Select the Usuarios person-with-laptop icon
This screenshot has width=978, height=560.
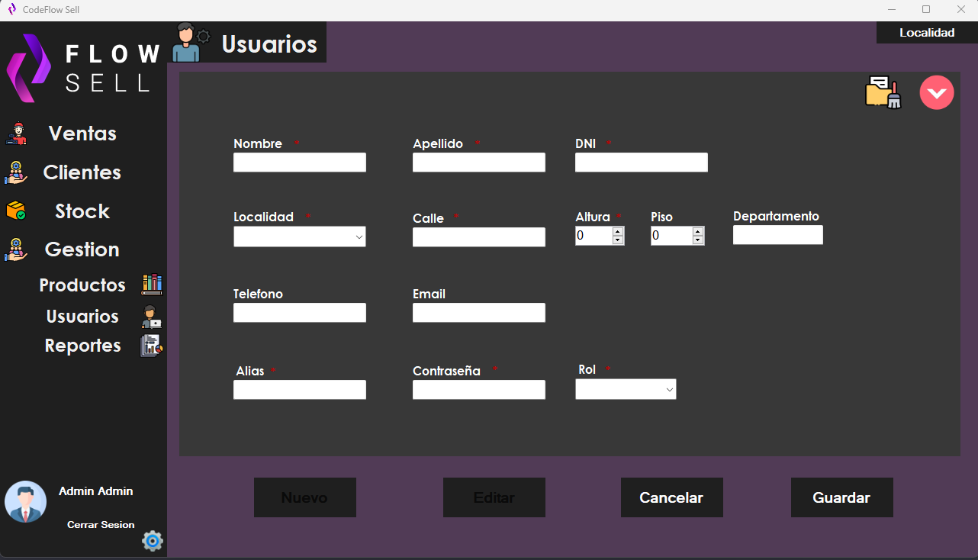click(151, 316)
